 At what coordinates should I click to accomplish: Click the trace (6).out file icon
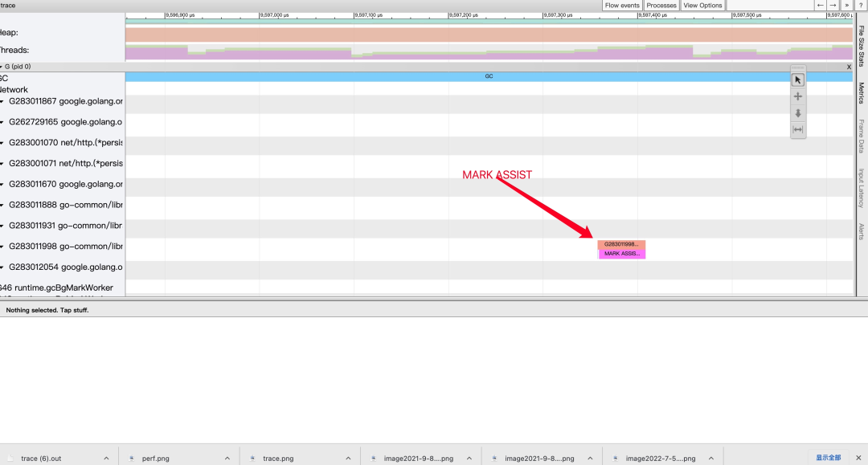(x=10, y=459)
